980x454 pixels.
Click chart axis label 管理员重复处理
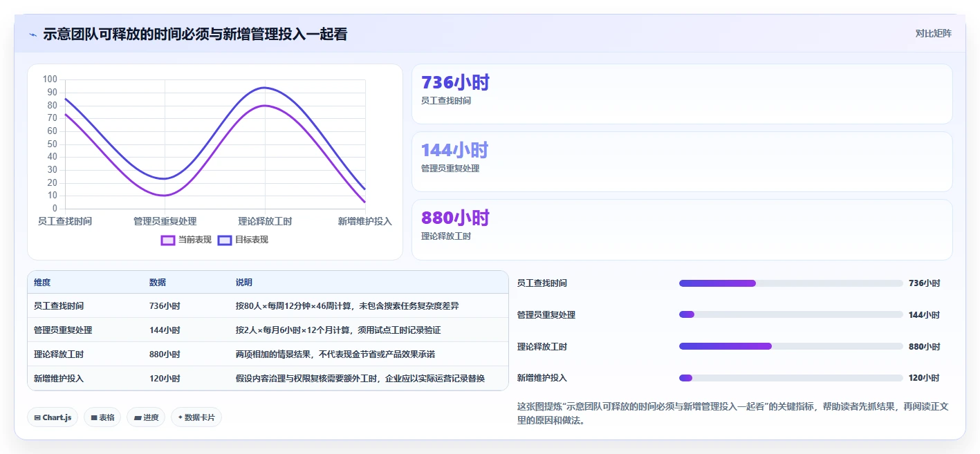[165, 221]
